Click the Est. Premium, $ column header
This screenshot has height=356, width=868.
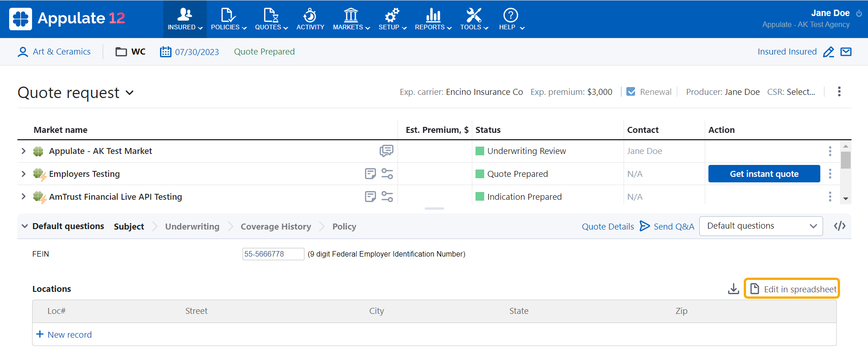click(437, 130)
